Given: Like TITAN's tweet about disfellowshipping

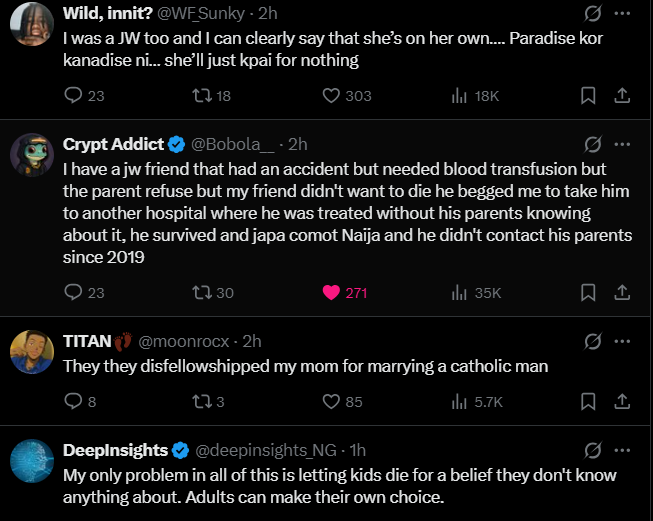Looking at the screenshot, I should tap(333, 402).
